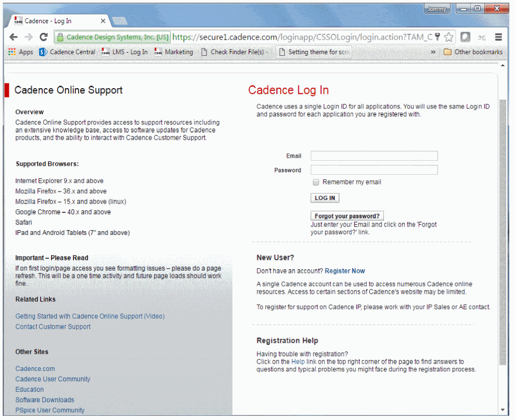Screen dimensions: 515x420
Task: Click the Forgot your password? button
Action: click(347, 216)
